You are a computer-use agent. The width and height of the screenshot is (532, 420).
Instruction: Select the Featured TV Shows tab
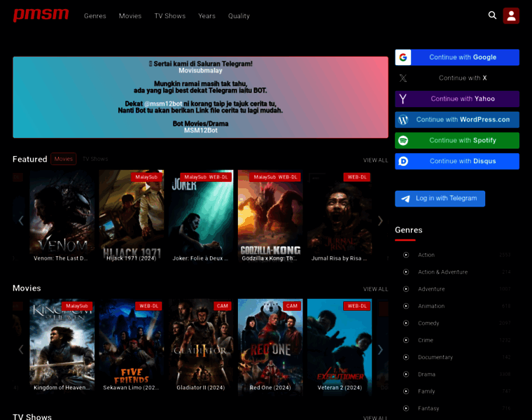(95, 159)
